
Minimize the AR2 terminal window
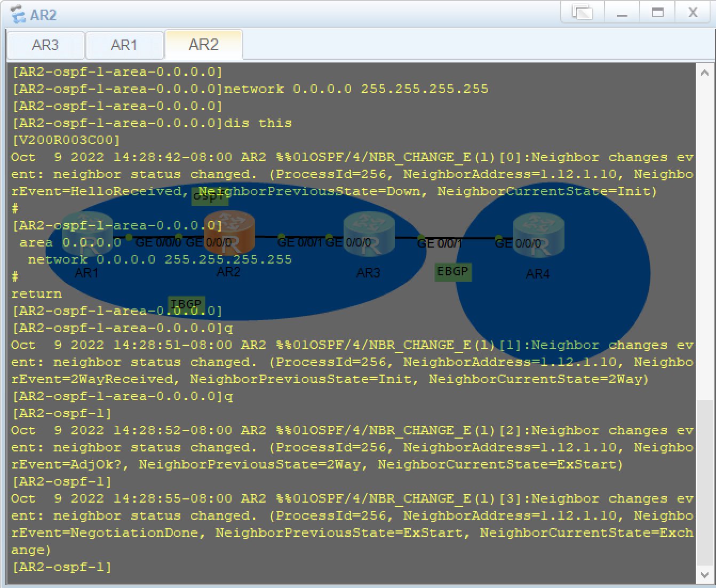pos(622,12)
